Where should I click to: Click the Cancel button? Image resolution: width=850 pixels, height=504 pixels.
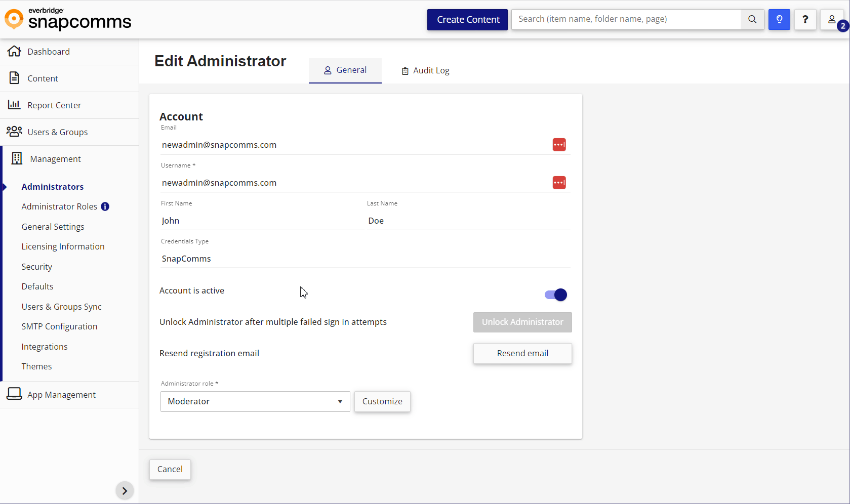point(170,470)
